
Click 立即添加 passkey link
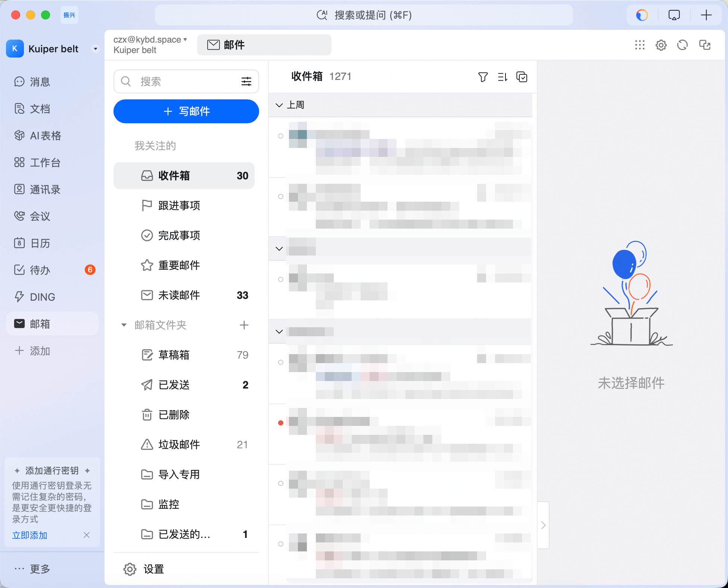tap(30, 535)
